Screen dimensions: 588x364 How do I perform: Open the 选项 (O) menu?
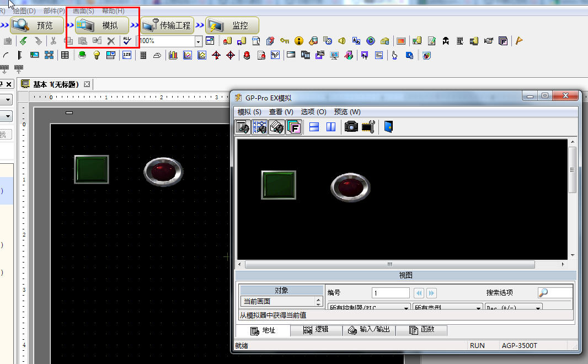coord(313,112)
